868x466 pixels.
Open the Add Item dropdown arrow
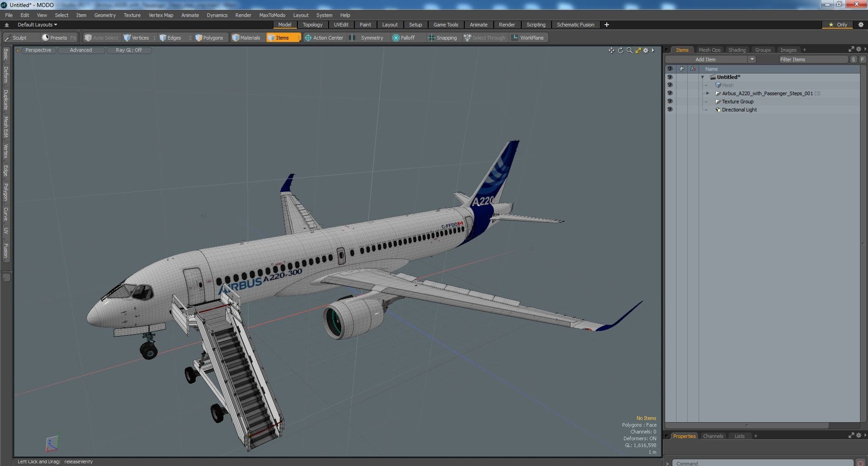pos(752,59)
